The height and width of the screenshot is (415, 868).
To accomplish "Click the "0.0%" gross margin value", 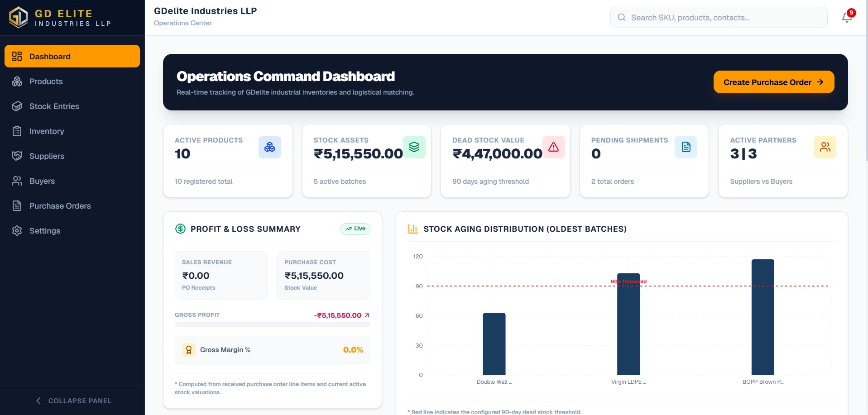I will point(353,350).
